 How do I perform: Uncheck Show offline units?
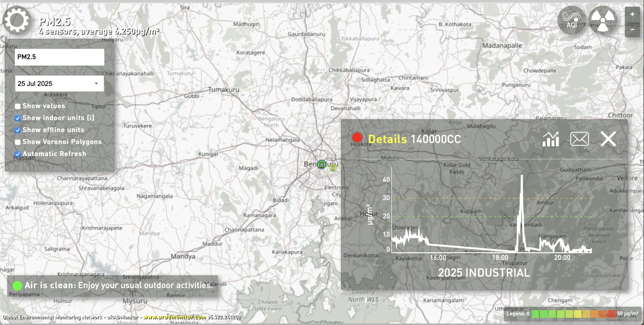pos(18,130)
